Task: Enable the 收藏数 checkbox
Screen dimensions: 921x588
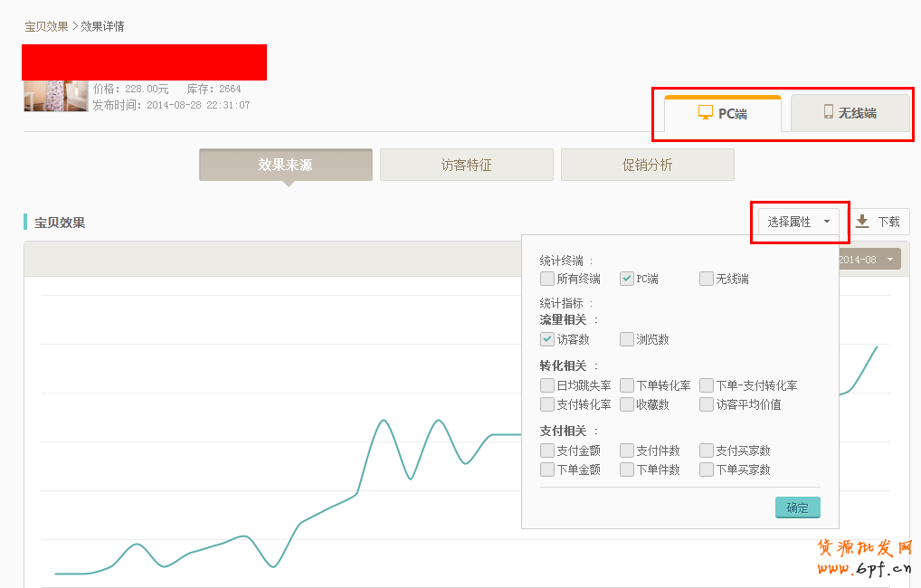Action: pos(627,404)
